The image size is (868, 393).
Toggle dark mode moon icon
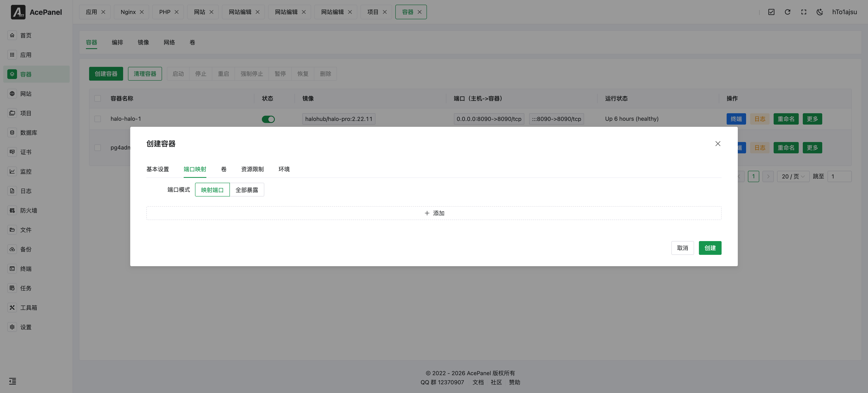point(820,12)
